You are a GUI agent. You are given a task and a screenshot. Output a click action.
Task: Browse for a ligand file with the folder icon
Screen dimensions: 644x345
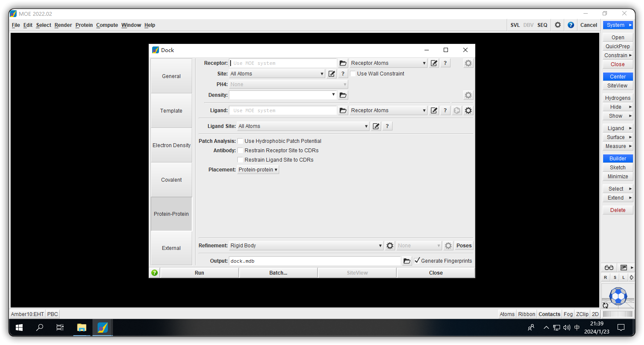tap(343, 110)
